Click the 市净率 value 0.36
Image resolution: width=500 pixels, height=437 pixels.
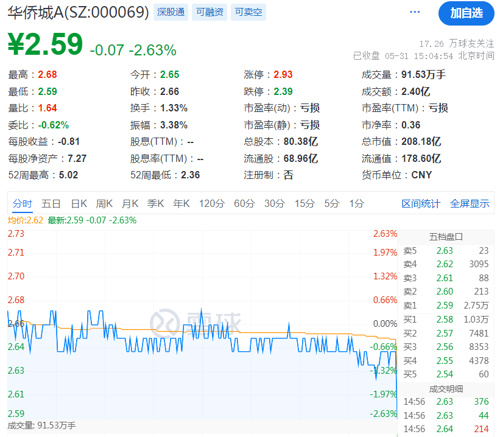click(411, 125)
